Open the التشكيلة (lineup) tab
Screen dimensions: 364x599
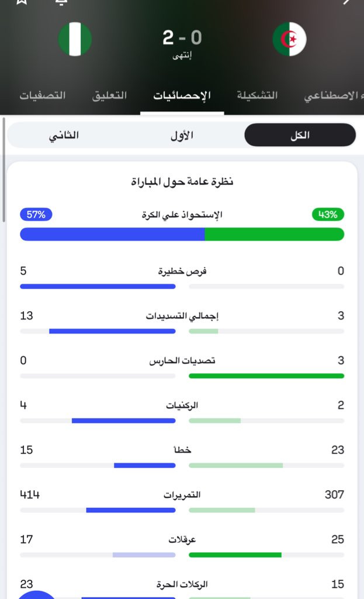tap(257, 95)
